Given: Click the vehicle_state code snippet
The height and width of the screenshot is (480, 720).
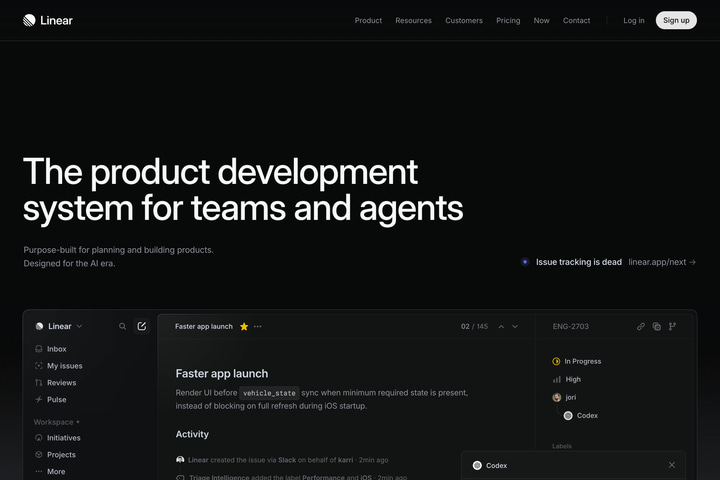Looking at the screenshot, I should coord(269,393).
